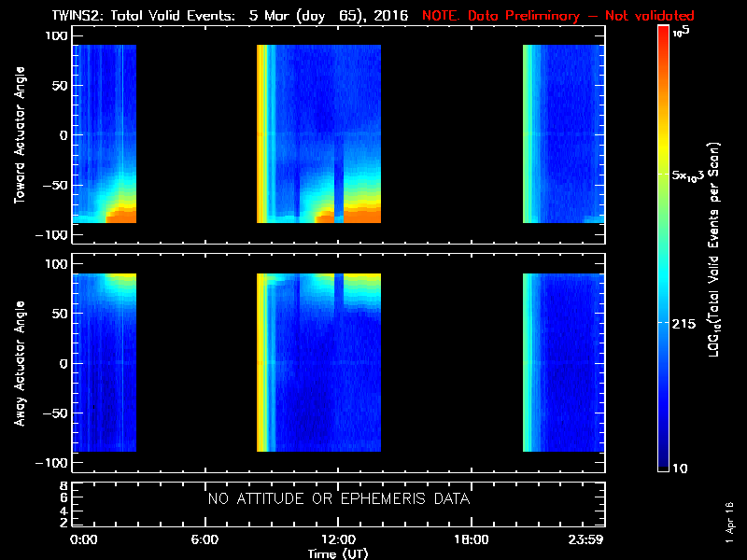This screenshot has height=560, width=747.
Task: Click the '-100' tick label on the Toward panel
Action: click(52, 235)
